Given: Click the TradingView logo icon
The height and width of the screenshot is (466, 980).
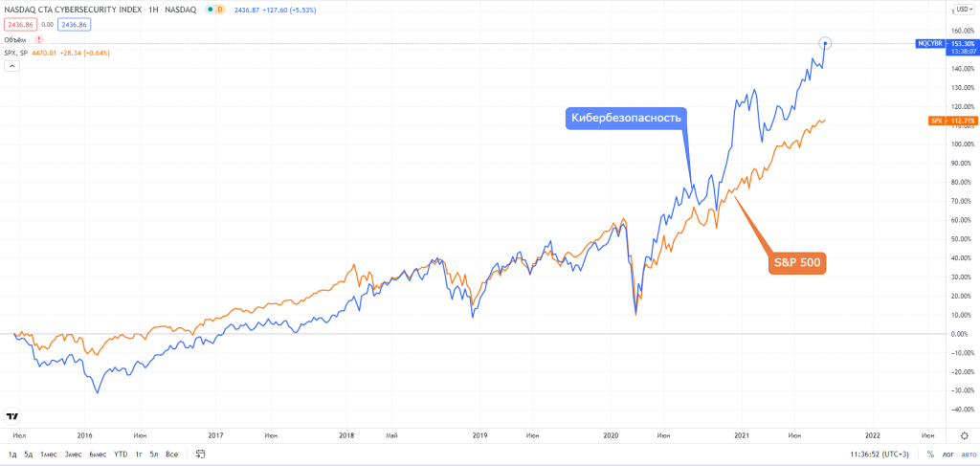Looking at the screenshot, I should pyautogui.click(x=12, y=416).
